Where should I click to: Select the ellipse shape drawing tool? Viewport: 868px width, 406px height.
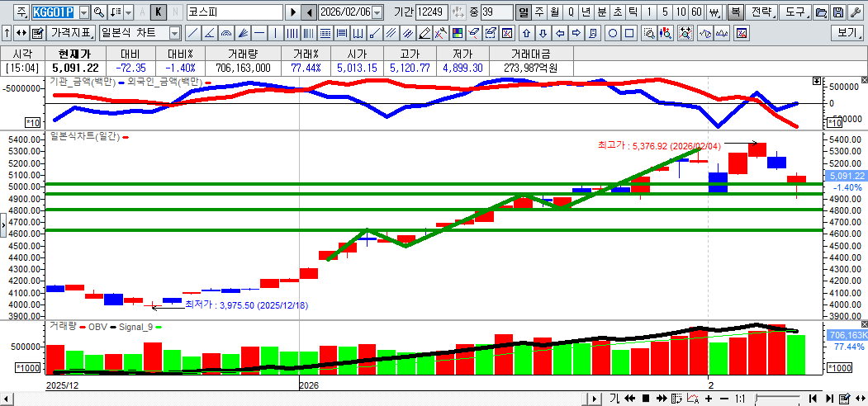pos(614,33)
